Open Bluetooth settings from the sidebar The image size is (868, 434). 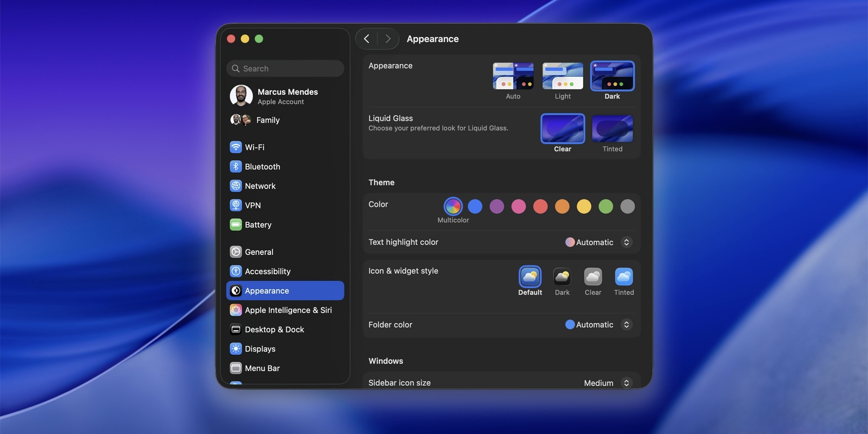pyautogui.click(x=262, y=166)
